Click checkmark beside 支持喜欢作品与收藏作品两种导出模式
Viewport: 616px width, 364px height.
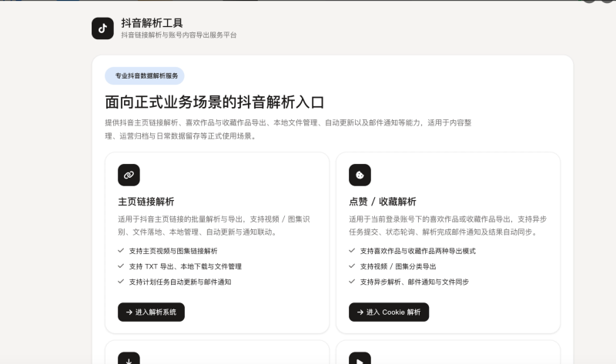352,251
